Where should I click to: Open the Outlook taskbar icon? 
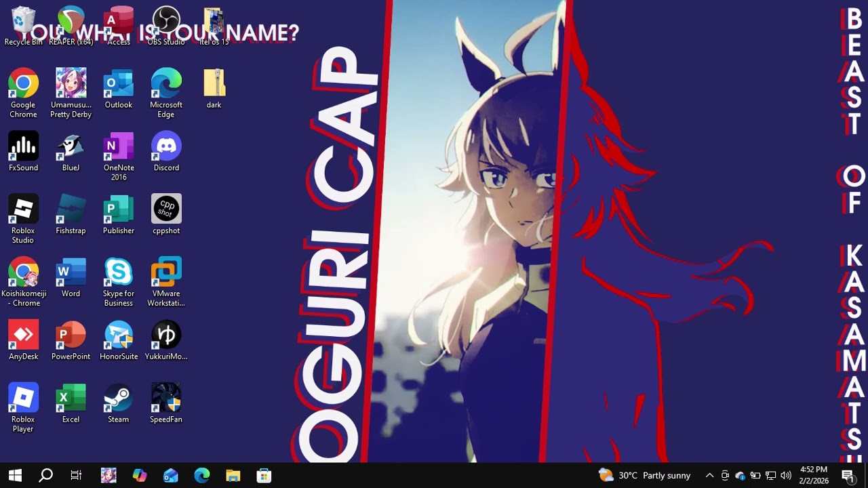coord(171,475)
